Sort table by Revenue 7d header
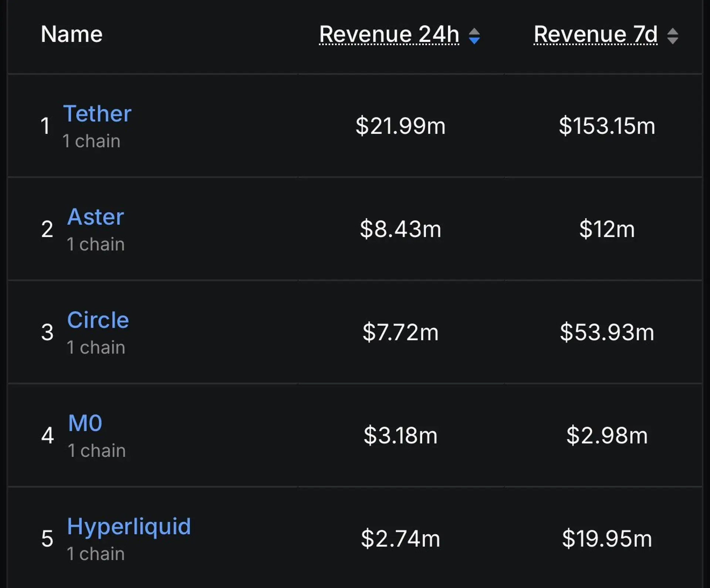Viewport: 710px width, 588px height. click(x=595, y=34)
